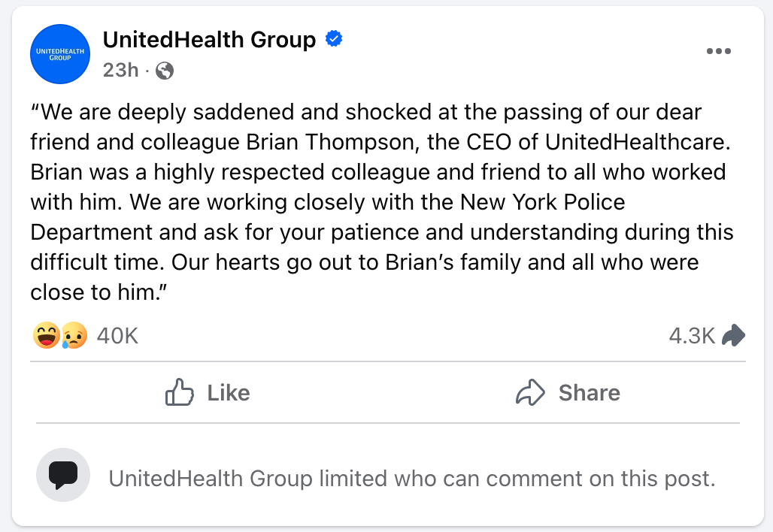Screen dimensions: 773x532
Task: Click the Share button
Action: (x=568, y=392)
